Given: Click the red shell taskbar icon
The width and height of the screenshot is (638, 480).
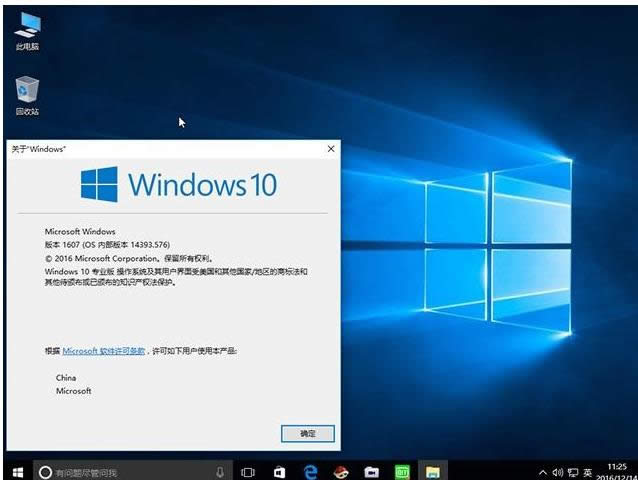Looking at the screenshot, I should [x=341, y=471].
